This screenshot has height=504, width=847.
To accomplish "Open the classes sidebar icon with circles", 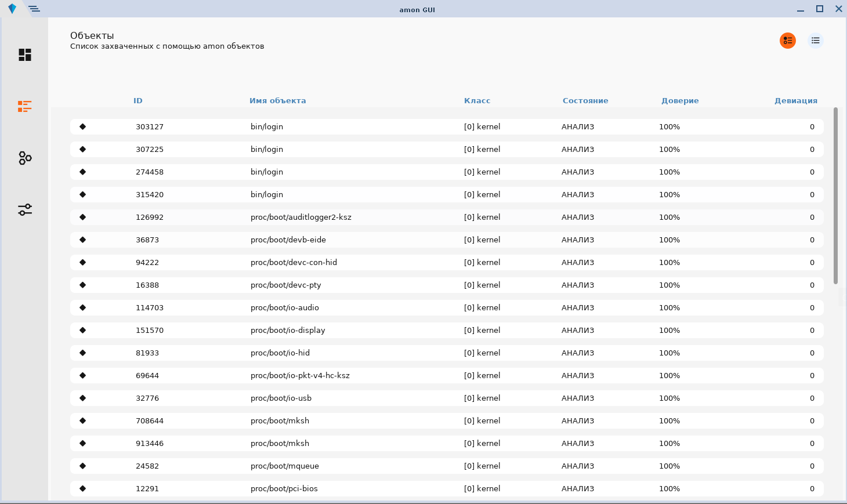I will pyautogui.click(x=25, y=158).
